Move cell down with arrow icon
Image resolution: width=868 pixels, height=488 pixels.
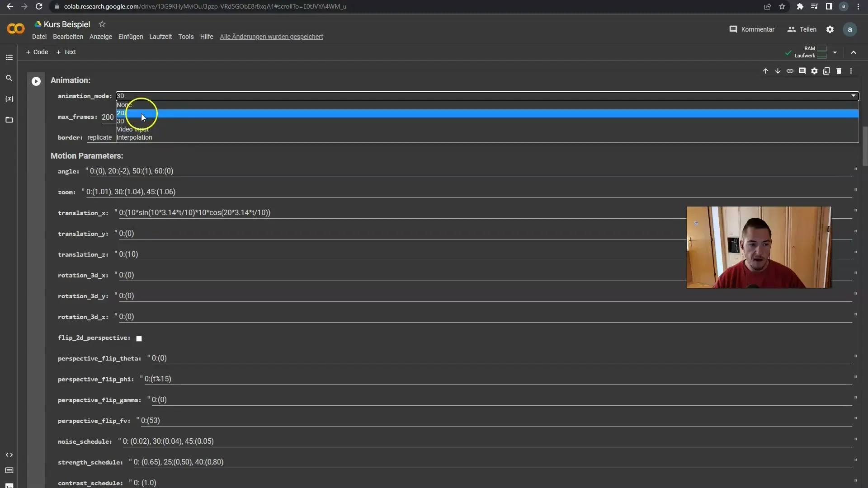[778, 71]
